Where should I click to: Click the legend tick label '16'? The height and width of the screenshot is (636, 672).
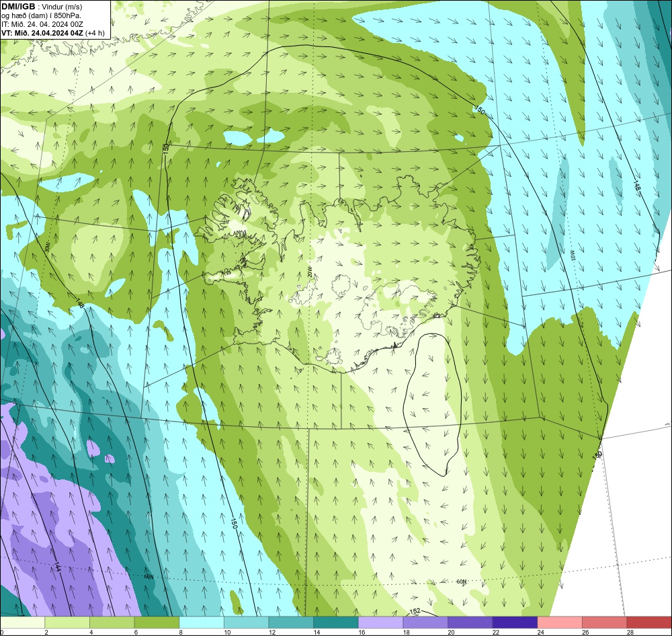(362, 632)
